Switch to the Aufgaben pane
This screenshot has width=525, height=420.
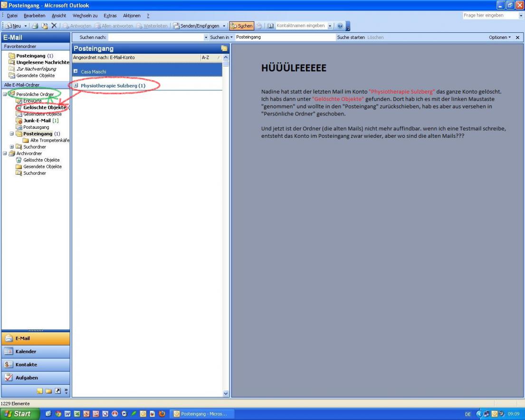click(36, 377)
